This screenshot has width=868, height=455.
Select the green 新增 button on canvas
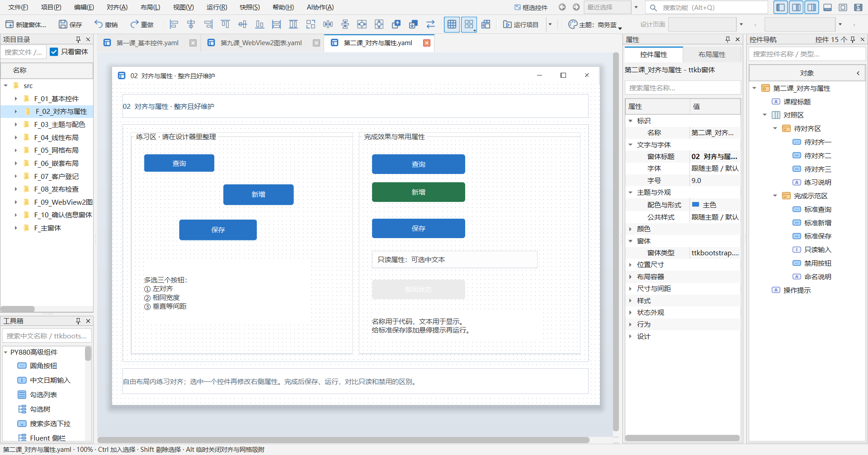(x=418, y=192)
